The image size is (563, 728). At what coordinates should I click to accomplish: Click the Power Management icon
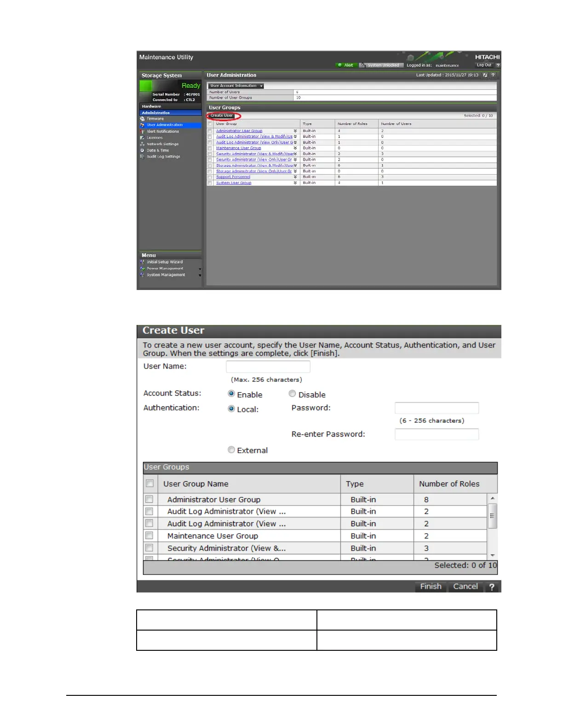point(142,268)
